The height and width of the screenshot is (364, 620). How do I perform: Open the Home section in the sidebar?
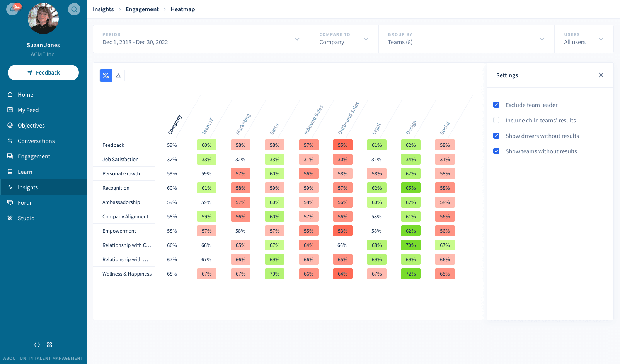point(26,94)
